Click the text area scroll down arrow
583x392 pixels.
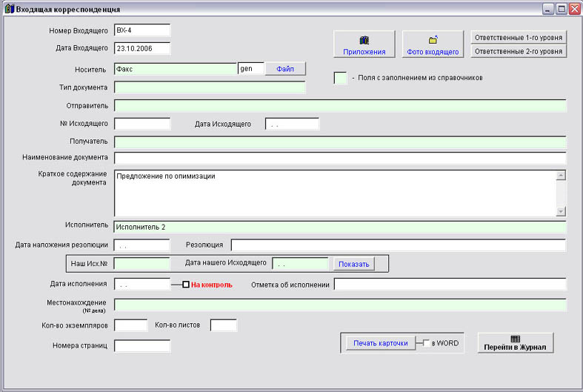pos(561,211)
